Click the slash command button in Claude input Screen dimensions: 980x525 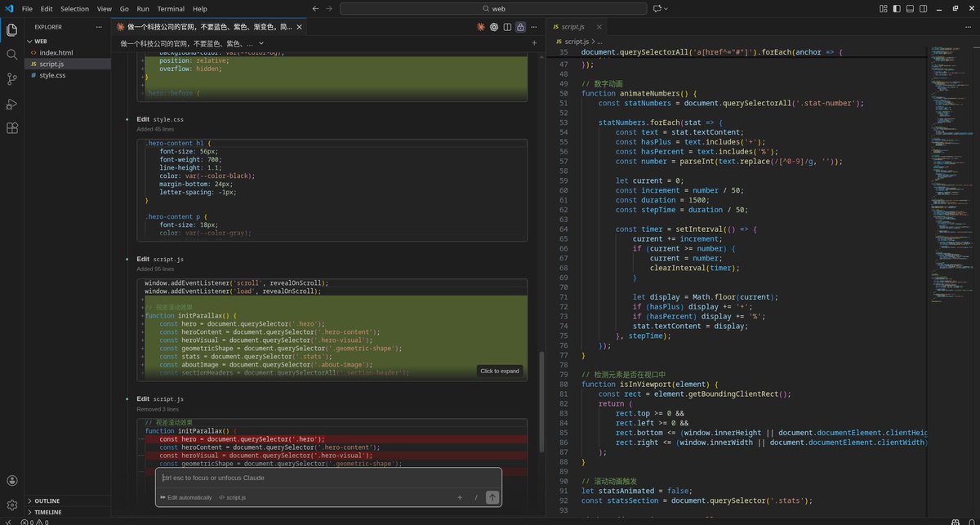tap(476, 497)
